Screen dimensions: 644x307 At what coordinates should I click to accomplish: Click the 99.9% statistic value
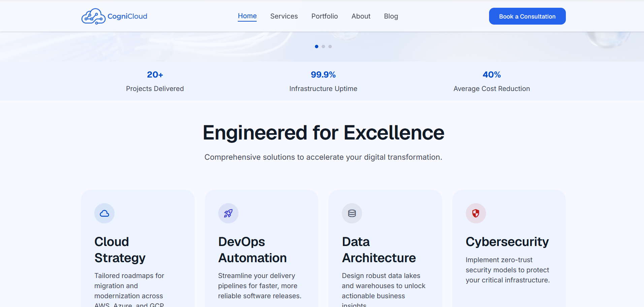pyautogui.click(x=323, y=74)
